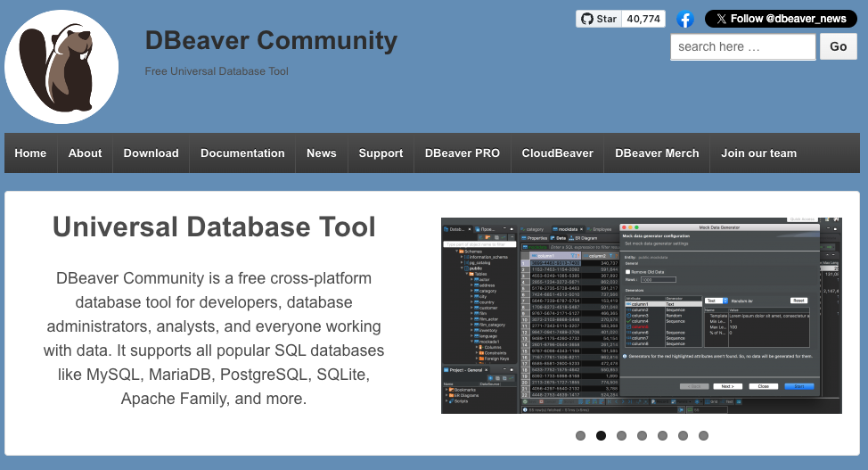Open the About menu item
The image size is (868, 470).
point(85,153)
